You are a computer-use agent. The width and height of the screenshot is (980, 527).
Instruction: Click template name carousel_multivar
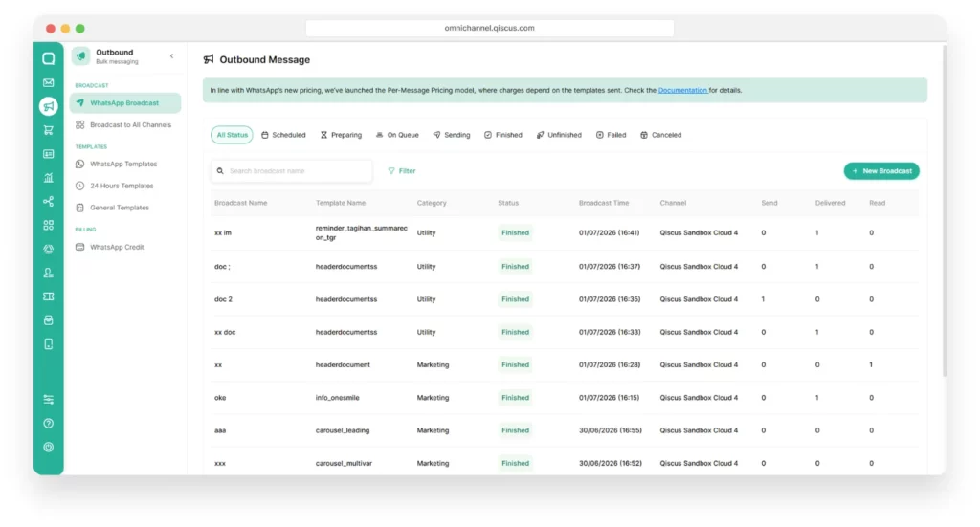[344, 463]
